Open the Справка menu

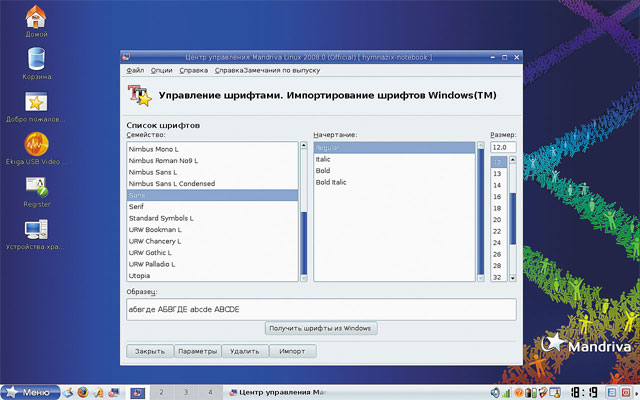pyautogui.click(x=193, y=70)
